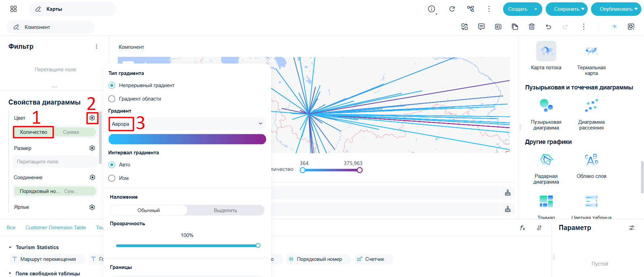This screenshot has height=277, width=644.
Task: Click the delete trash icon in toolbar
Action: tap(532, 27)
